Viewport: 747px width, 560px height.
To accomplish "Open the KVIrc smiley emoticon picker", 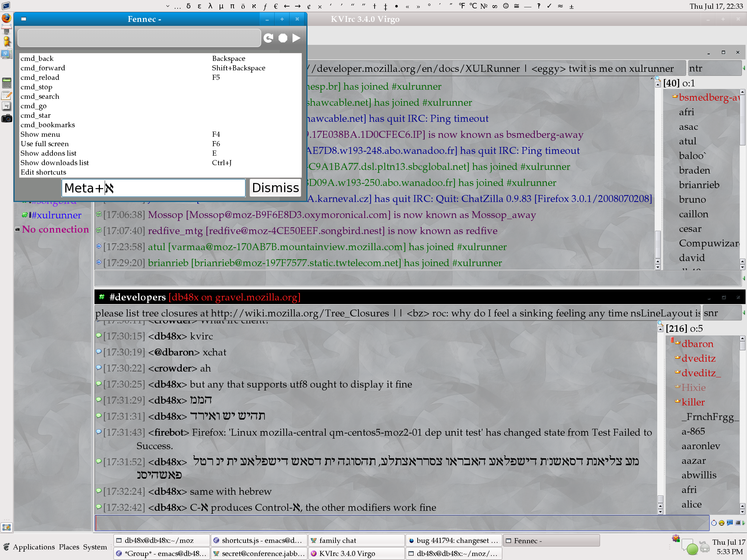I will tap(721, 523).
